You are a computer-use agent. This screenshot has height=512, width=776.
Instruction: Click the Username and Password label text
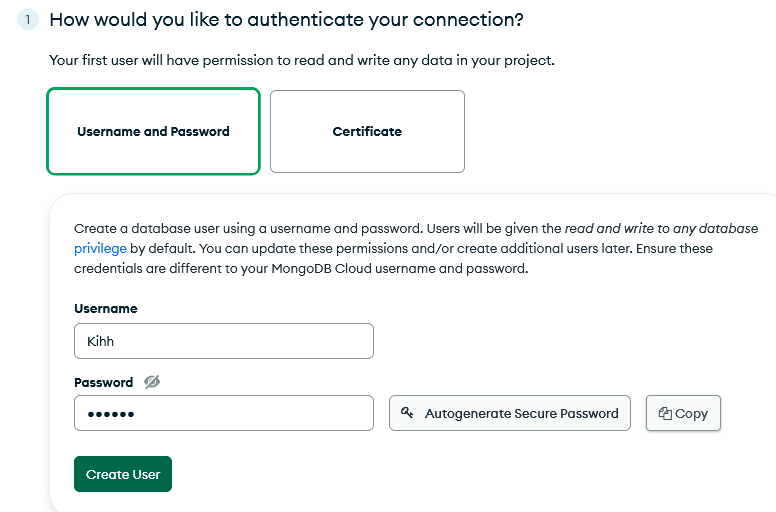(153, 132)
